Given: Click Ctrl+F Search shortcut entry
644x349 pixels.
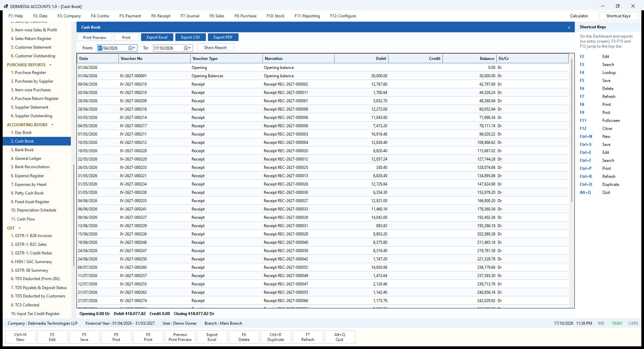Looking at the screenshot, I should coord(597,161).
